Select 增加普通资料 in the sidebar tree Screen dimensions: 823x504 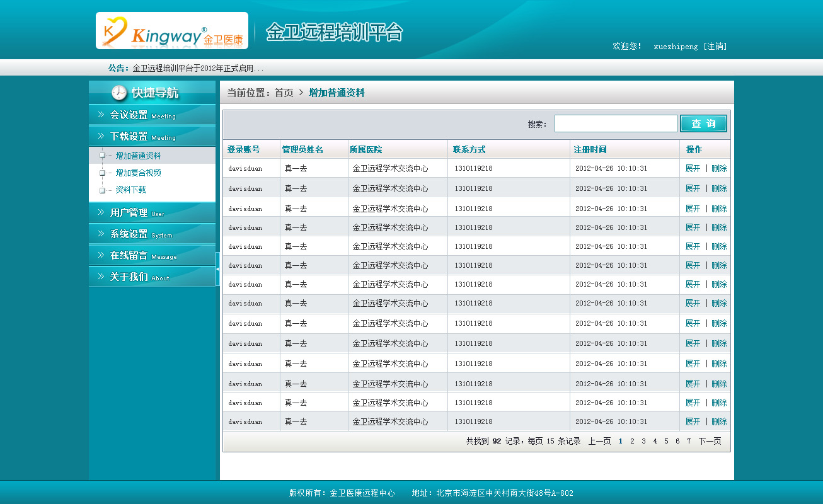pyautogui.click(x=138, y=156)
